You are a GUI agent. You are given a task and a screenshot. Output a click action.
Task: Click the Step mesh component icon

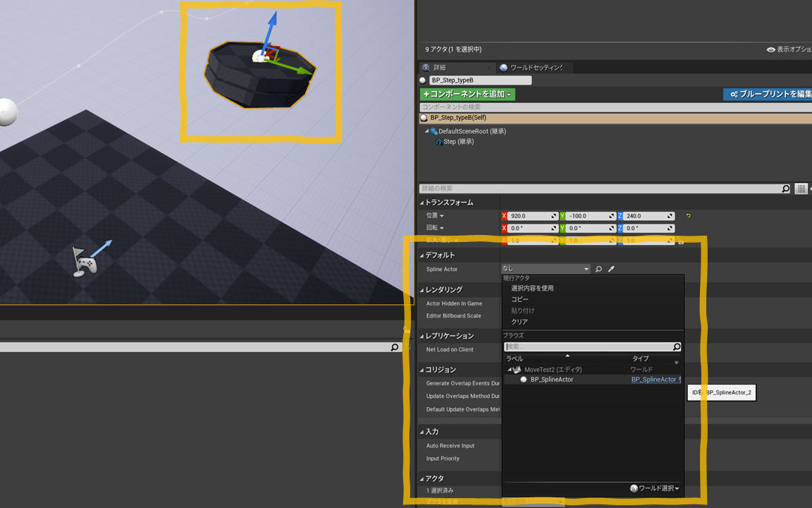click(438, 142)
